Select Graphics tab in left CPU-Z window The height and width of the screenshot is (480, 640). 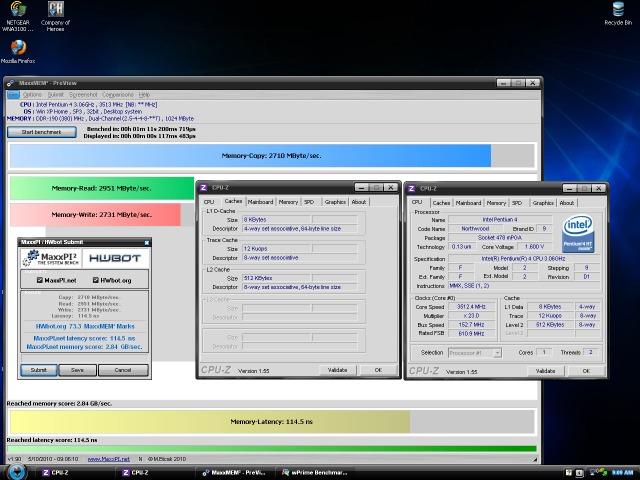tap(335, 202)
